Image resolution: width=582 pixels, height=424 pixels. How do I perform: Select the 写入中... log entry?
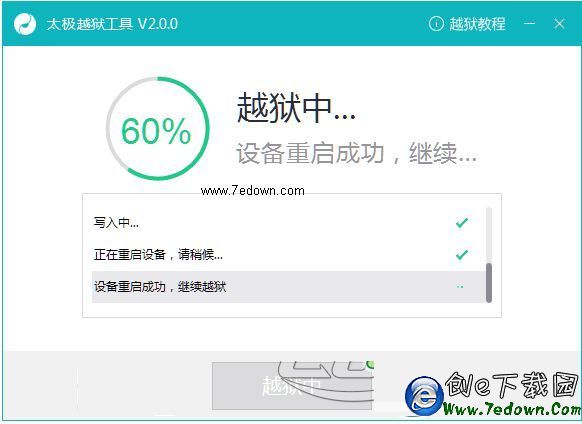tap(288, 223)
